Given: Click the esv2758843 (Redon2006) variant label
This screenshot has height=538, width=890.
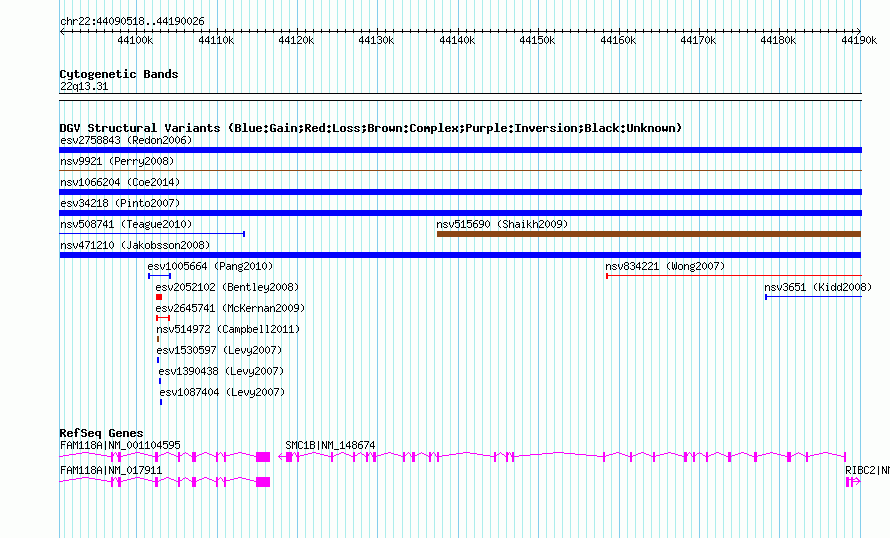Looking at the screenshot, I should tap(126, 140).
